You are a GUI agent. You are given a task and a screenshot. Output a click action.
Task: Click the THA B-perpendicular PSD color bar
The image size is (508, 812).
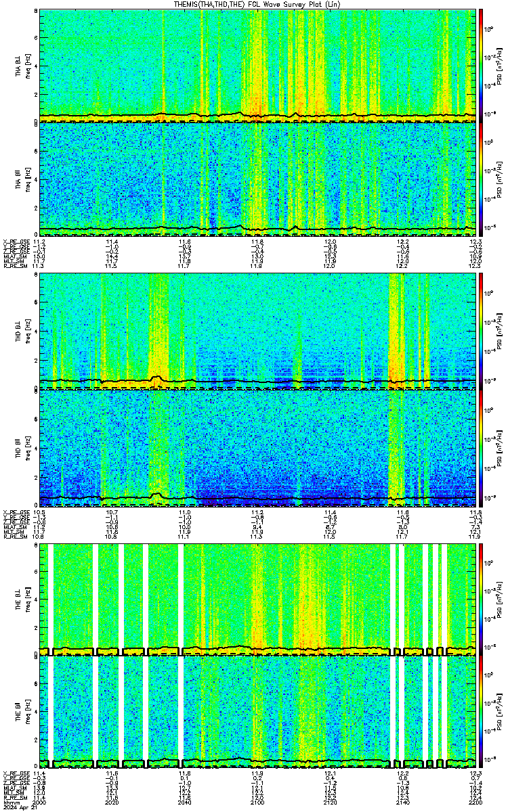[x=482, y=66]
